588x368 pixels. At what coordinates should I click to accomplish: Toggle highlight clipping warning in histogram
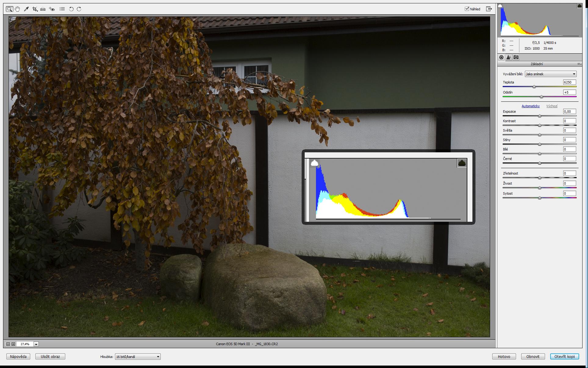click(x=579, y=6)
